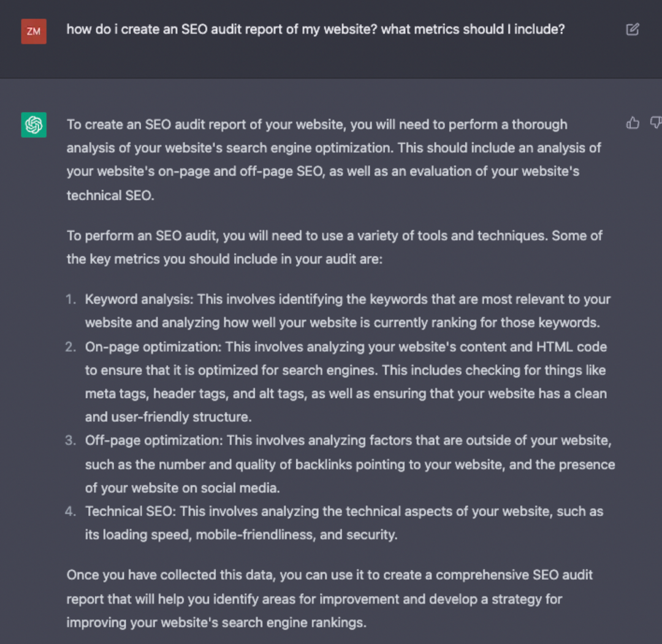Viewport: 662px width, 644px height.
Task: Click the list number 3 marker
Action: (x=70, y=441)
